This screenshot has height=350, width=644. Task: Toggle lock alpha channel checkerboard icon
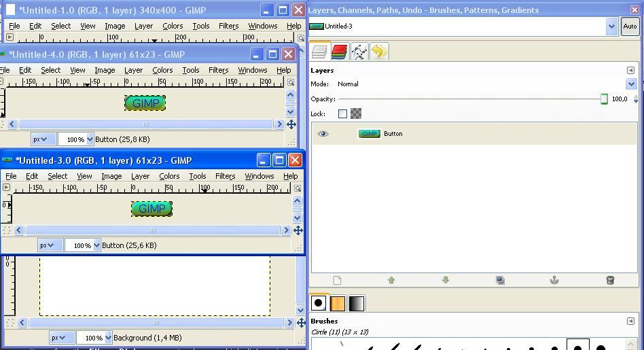point(356,113)
